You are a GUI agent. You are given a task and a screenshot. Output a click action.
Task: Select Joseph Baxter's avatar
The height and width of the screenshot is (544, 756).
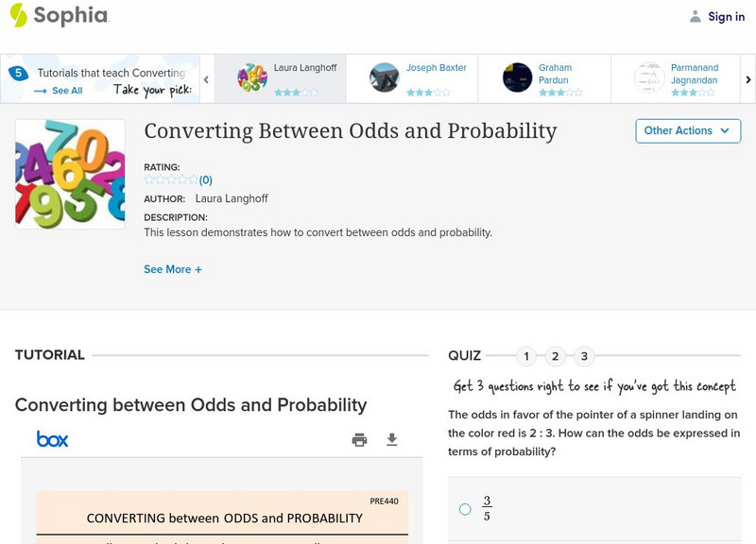coord(385,77)
